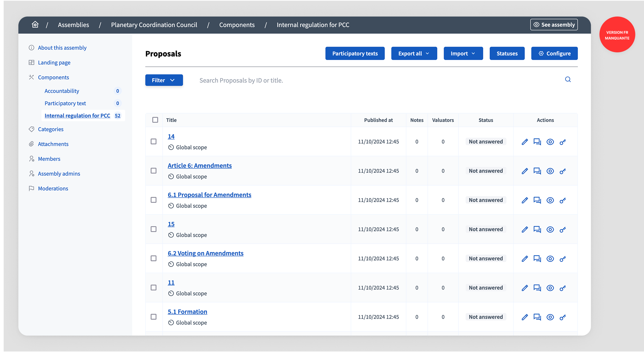Edit proposal 11 pencil icon

tap(525, 288)
